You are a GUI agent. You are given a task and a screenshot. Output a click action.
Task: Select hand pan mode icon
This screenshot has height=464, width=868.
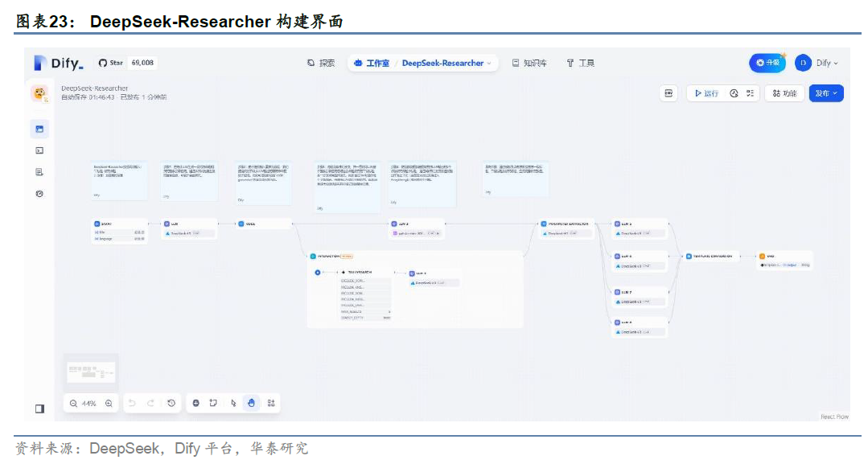251,403
